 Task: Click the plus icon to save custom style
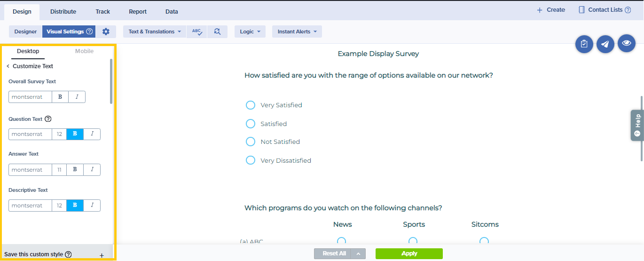click(x=102, y=255)
